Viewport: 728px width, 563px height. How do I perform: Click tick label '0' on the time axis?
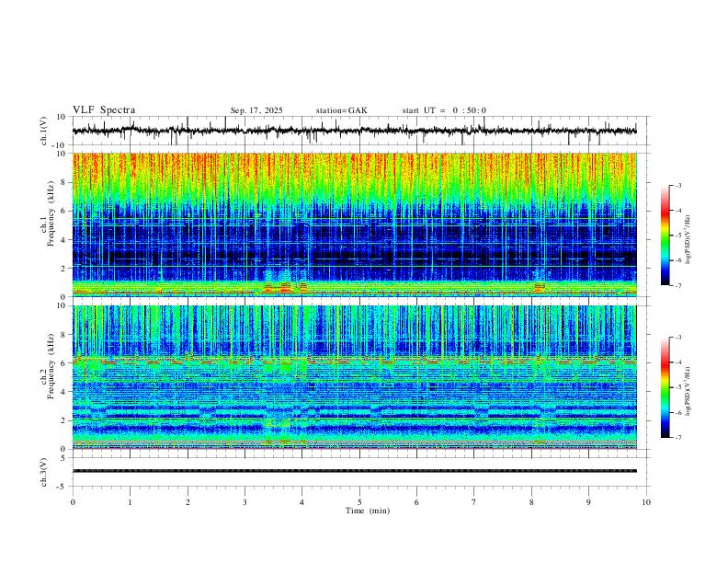pyautogui.click(x=73, y=502)
